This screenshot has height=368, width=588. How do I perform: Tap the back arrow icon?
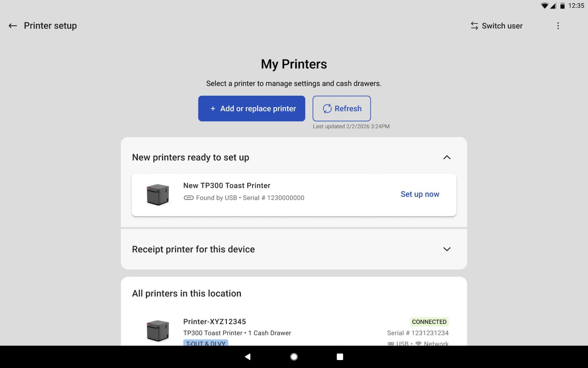click(13, 26)
